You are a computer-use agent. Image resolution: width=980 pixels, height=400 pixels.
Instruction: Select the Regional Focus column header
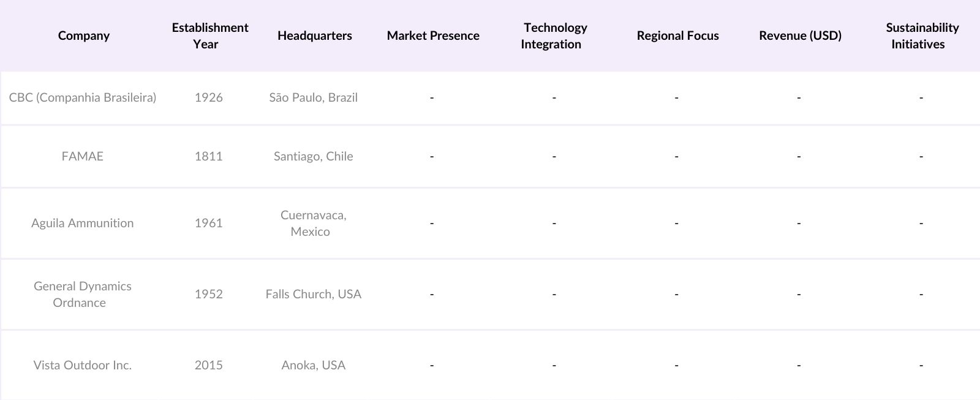point(677,36)
